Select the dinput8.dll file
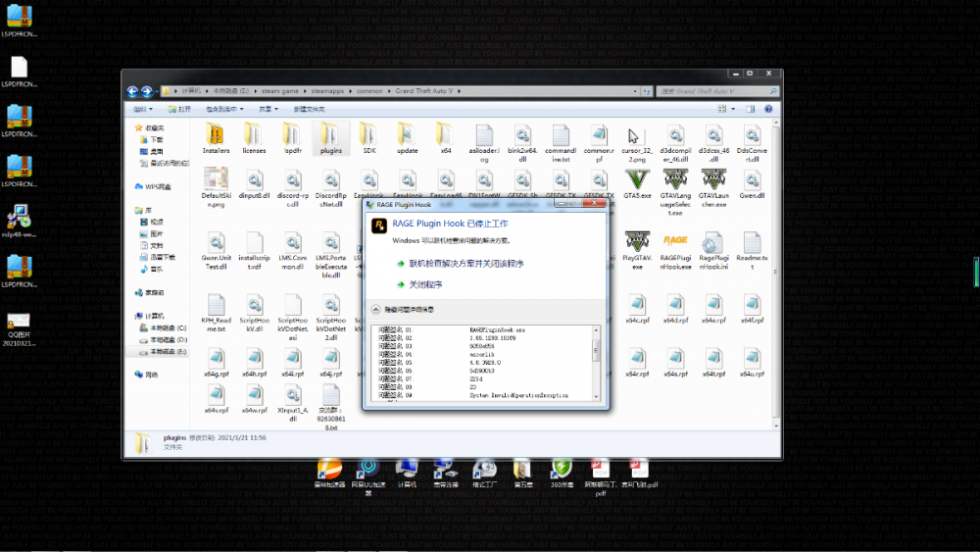 (x=254, y=184)
